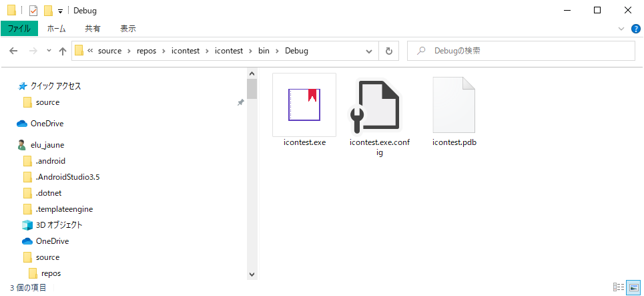
Task: Switch to large icons view in status bar
Action: coord(634,287)
